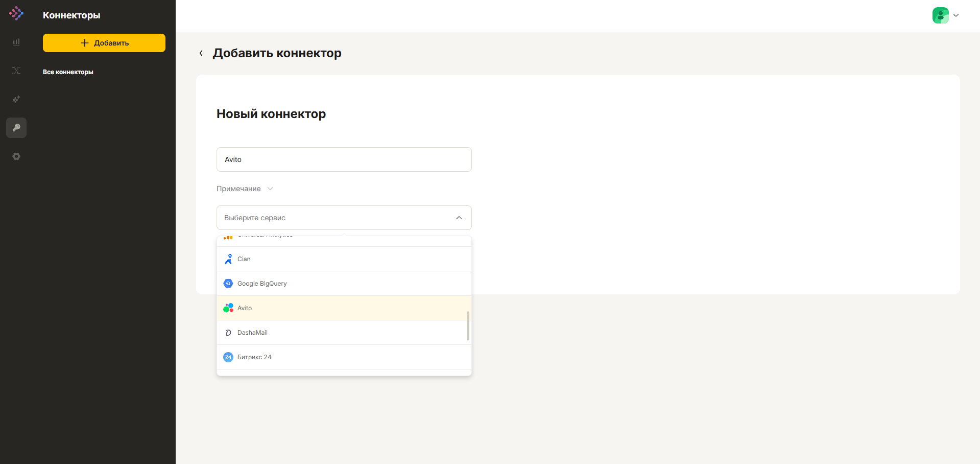This screenshot has width=980, height=464.
Task: Go back using the left arrow icon
Action: pos(201,53)
